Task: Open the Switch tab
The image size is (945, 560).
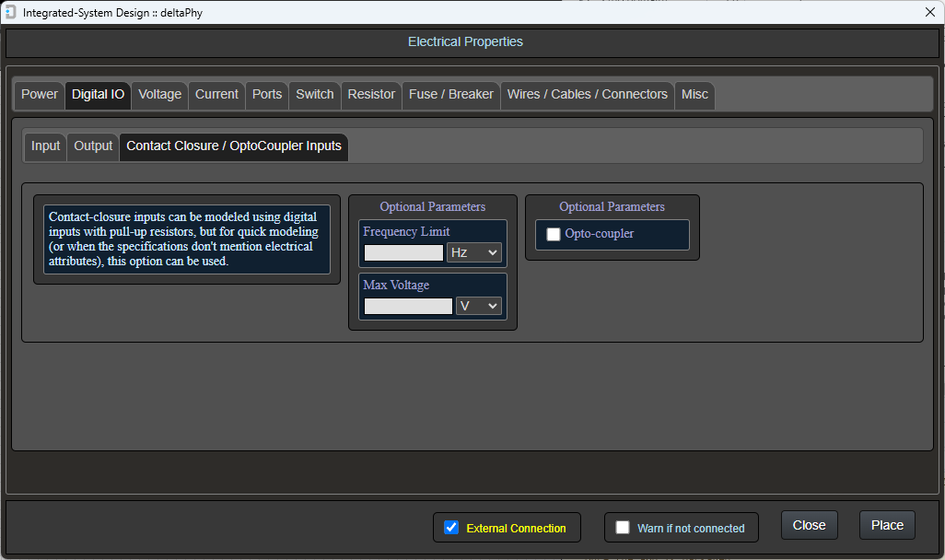Action: (314, 95)
